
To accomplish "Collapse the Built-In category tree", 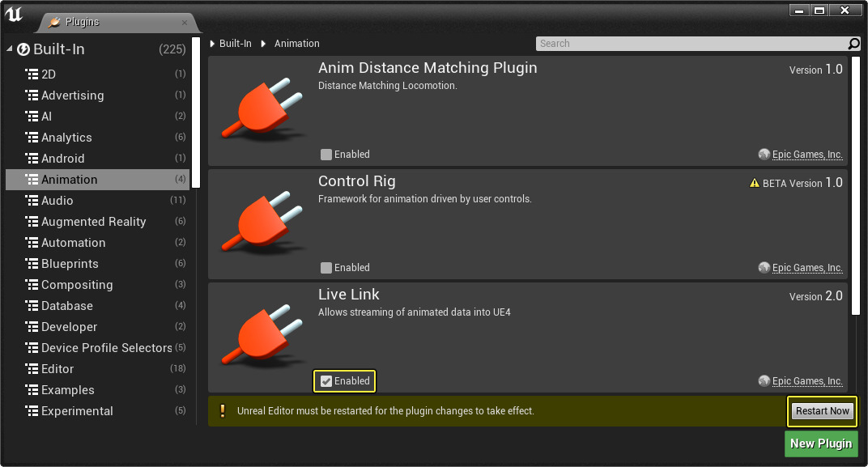I will pyautogui.click(x=10, y=49).
